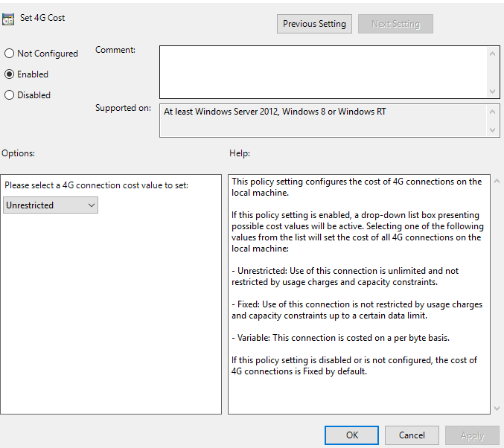Click the Apply button

click(472, 435)
